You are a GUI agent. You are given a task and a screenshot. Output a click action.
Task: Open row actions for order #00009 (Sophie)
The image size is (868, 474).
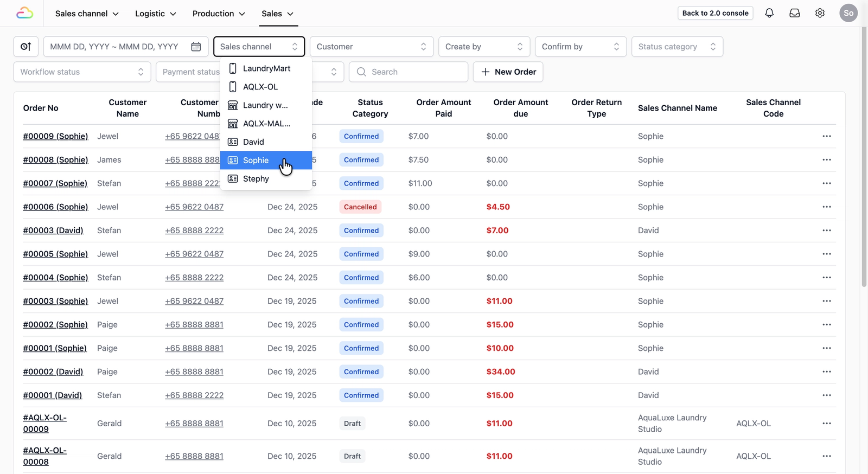coord(827,136)
